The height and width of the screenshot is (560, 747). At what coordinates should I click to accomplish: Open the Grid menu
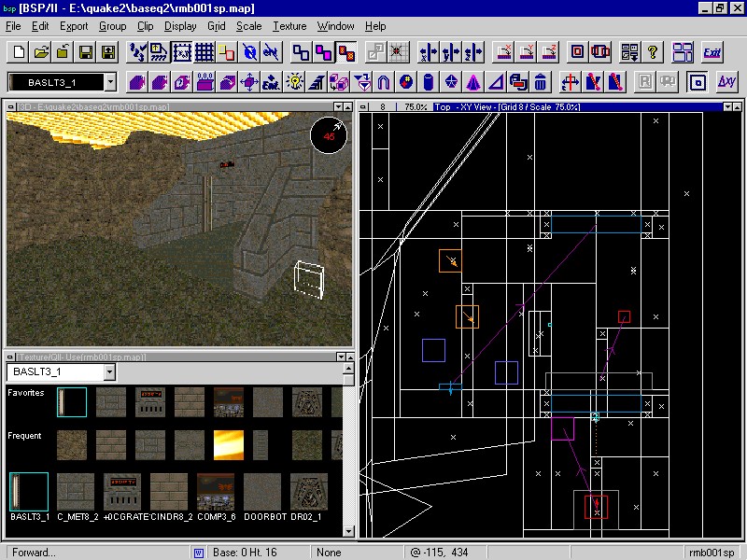[217, 26]
